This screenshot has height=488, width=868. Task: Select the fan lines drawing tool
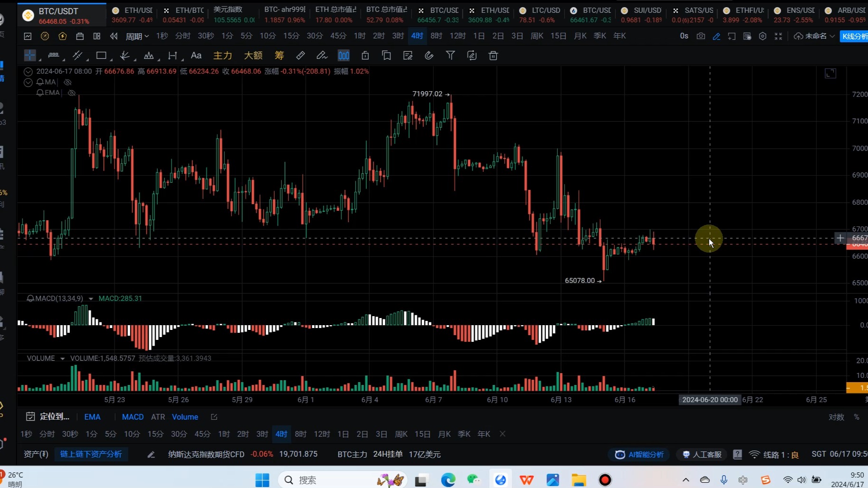coord(125,56)
